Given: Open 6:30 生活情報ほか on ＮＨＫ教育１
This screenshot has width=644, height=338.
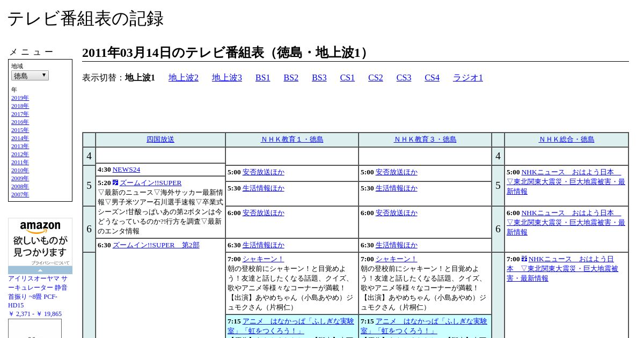Looking at the screenshot, I should (x=264, y=245).
